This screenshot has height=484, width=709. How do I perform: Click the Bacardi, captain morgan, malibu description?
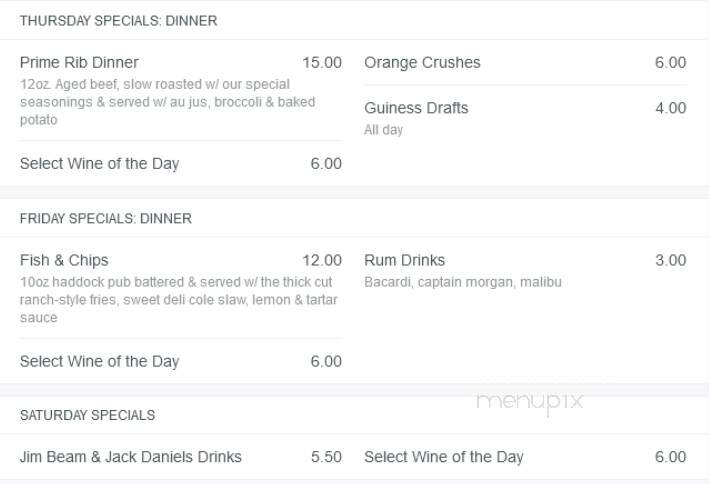tap(463, 282)
